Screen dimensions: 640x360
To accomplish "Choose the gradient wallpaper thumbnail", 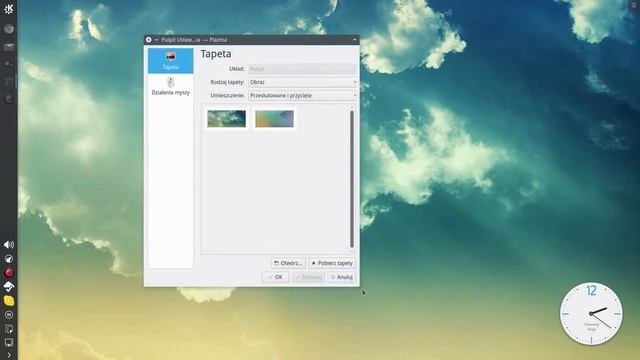I will (274, 119).
